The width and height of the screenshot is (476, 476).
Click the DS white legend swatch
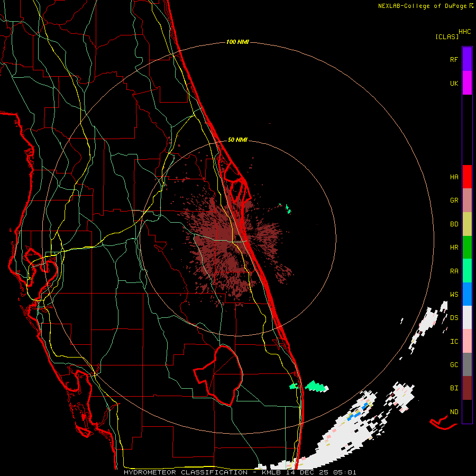(467, 317)
